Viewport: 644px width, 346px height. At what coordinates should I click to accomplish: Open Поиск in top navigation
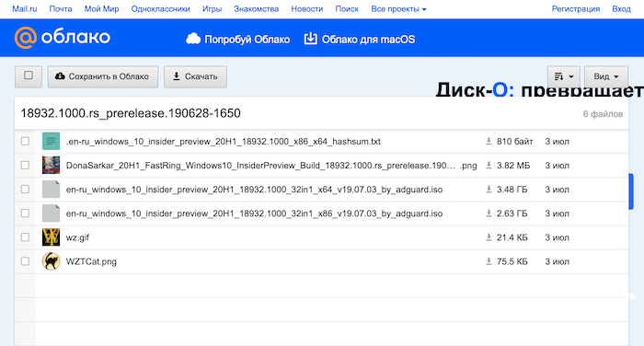pos(347,8)
